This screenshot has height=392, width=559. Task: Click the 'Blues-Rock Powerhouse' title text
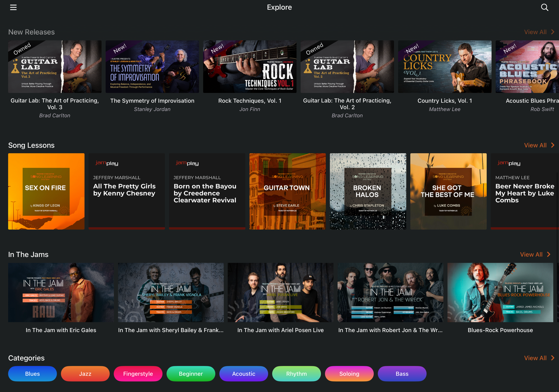500,330
